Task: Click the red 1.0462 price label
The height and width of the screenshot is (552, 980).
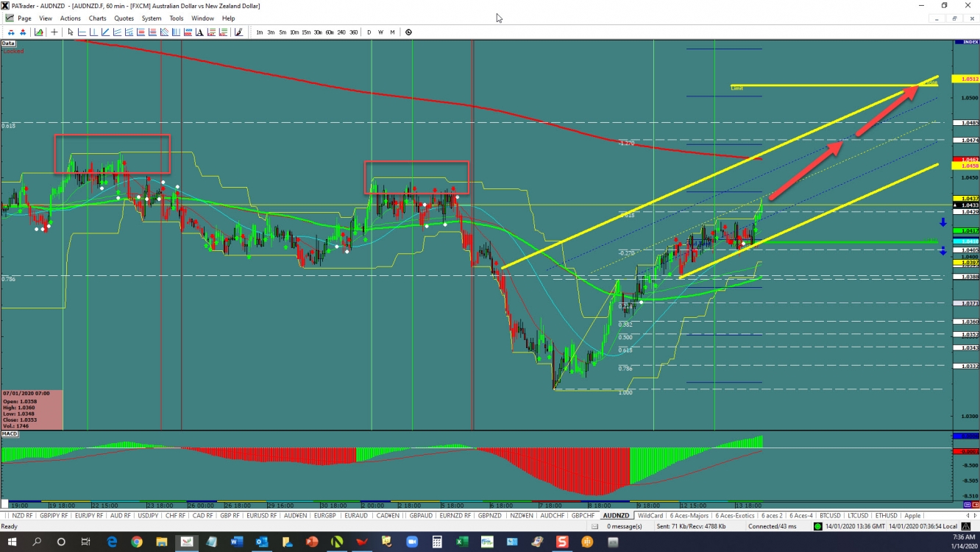Action: pos(965,159)
